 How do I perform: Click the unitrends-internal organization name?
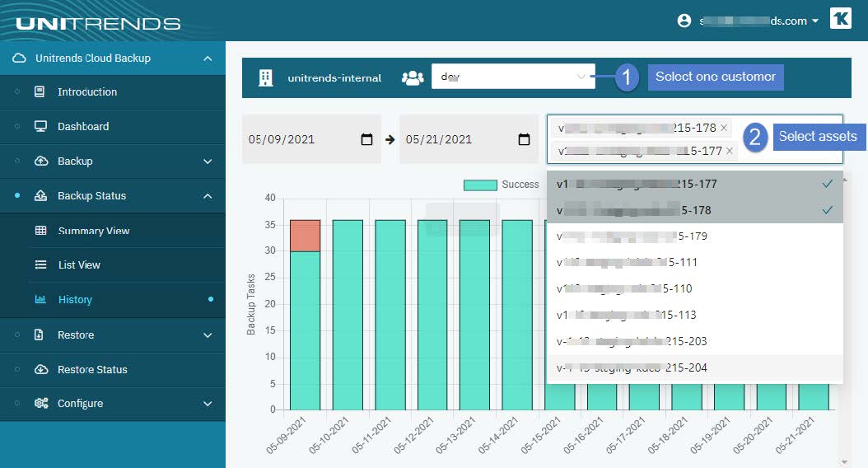[334, 78]
